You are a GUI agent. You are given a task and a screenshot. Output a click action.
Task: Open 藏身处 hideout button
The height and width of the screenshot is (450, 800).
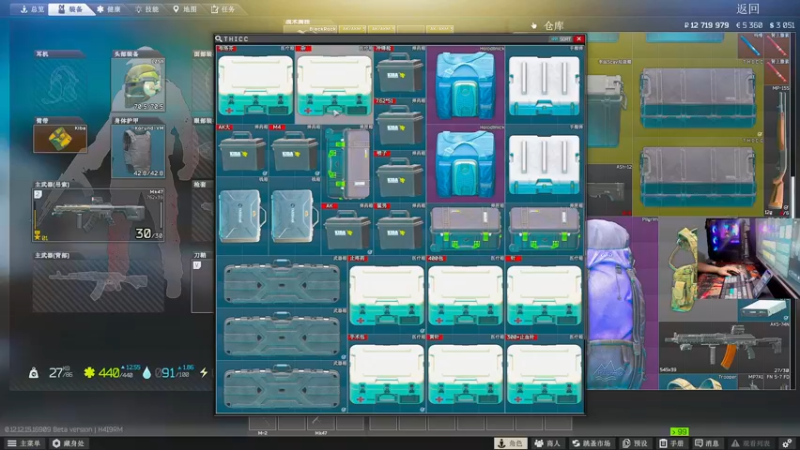pos(68,443)
